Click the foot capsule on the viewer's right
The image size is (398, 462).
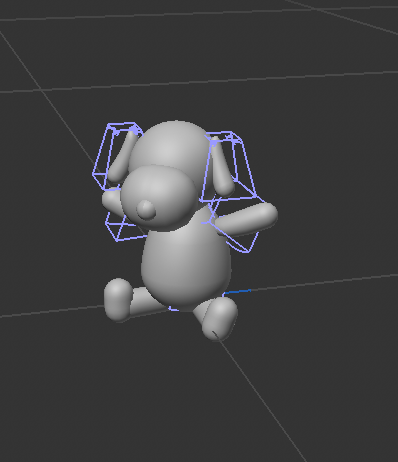point(219,318)
